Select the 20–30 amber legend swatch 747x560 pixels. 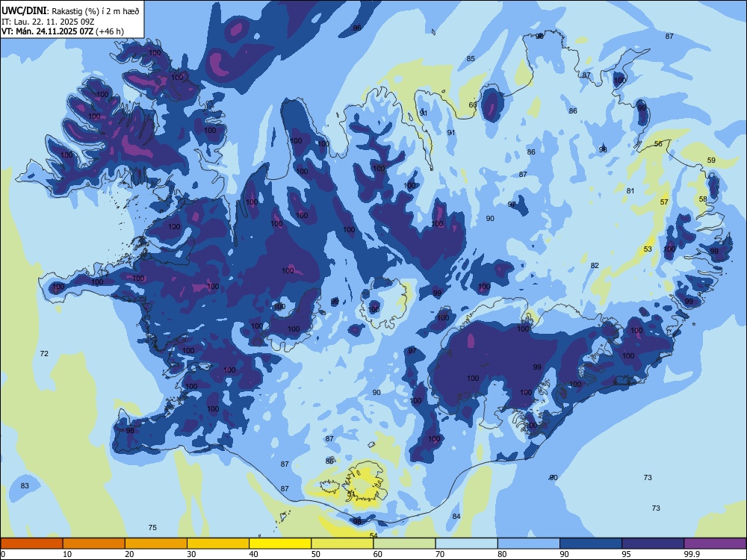156,544
